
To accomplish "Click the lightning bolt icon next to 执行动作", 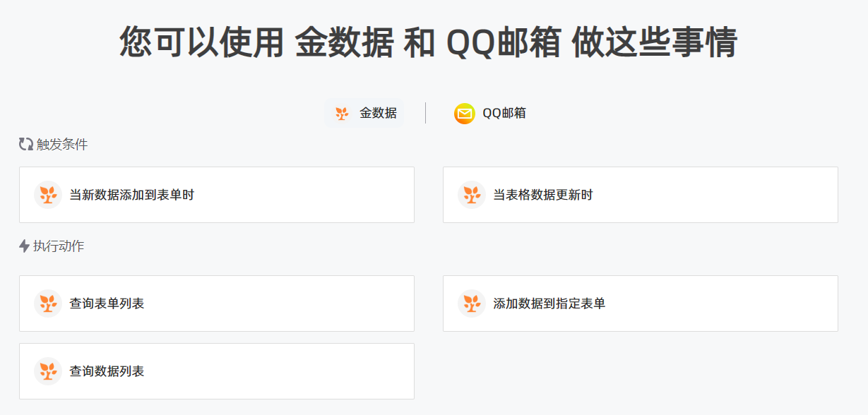I will [25, 246].
